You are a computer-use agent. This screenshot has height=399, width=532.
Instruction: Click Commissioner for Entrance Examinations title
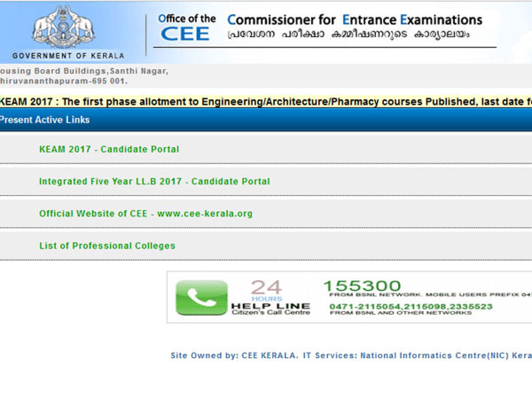[x=355, y=20]
